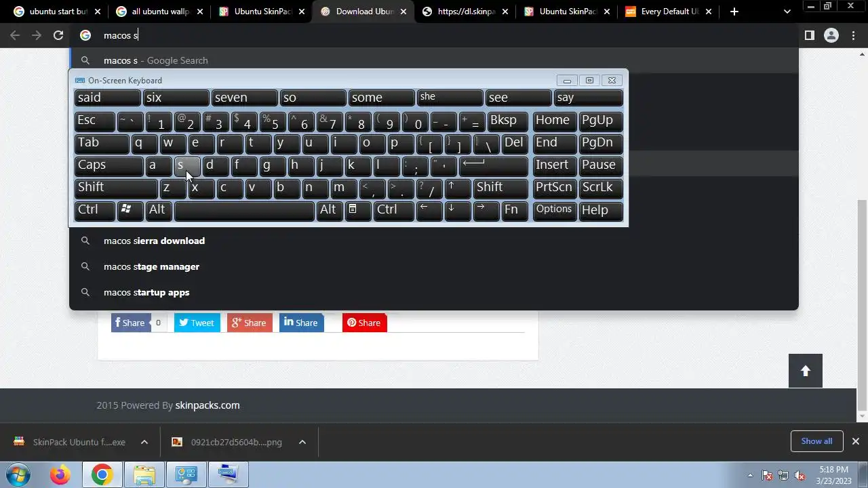
Task: Open a new tab with plus icon
Action: 734,12
